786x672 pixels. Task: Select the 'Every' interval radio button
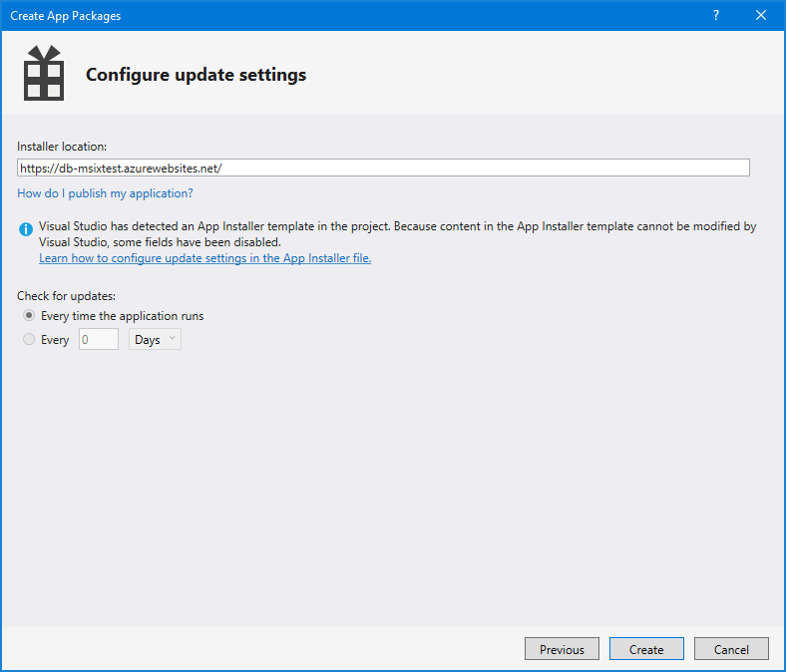click(x=29, y=339)
